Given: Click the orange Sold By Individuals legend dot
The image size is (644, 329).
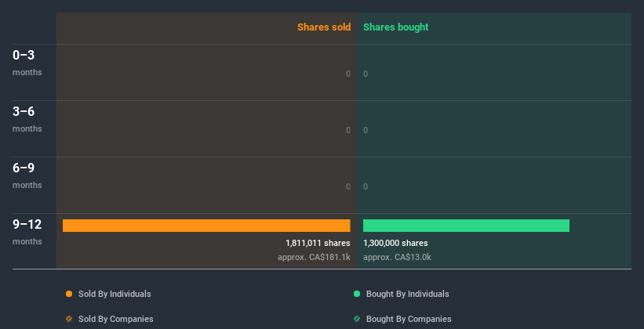Looking at the screenshot, I should click(x=69, y=294).
